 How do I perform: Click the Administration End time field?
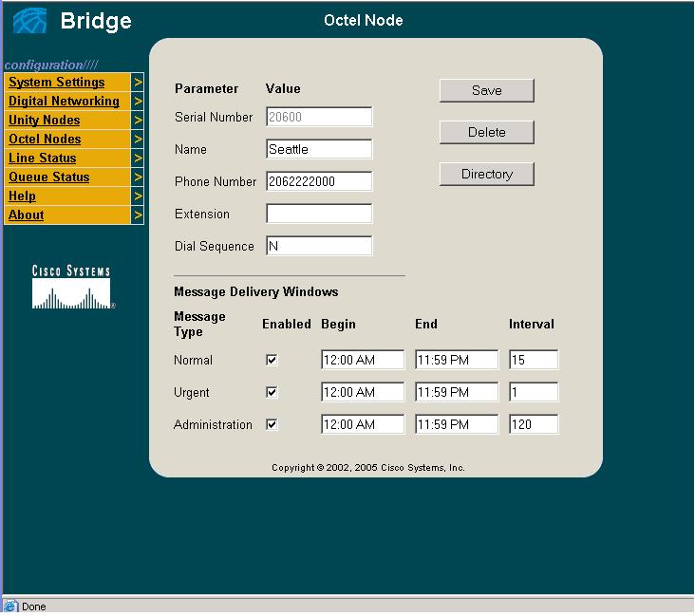(x=457, y=424)
